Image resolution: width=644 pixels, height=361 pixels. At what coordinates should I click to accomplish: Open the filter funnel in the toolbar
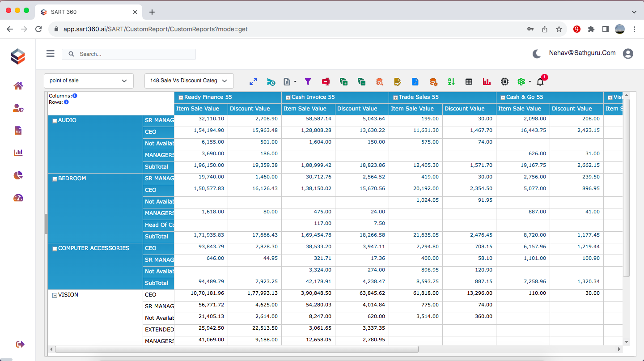point(308,81)
